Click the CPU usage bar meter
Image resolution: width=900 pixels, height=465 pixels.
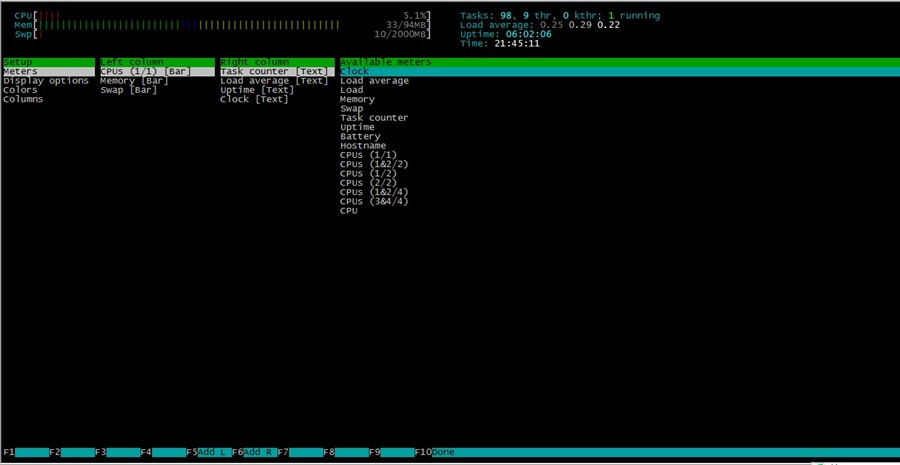click(223, 16)
